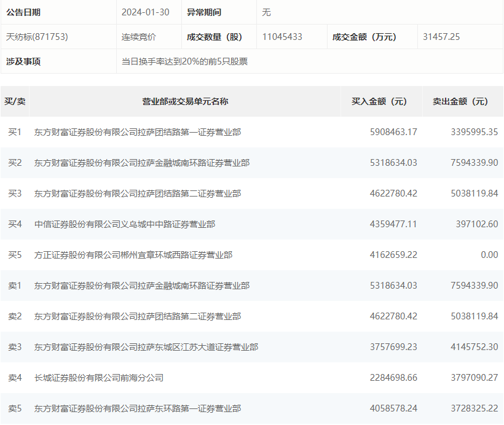
Task: Select sell amount 3797090.27
Action: click(474, 378)
